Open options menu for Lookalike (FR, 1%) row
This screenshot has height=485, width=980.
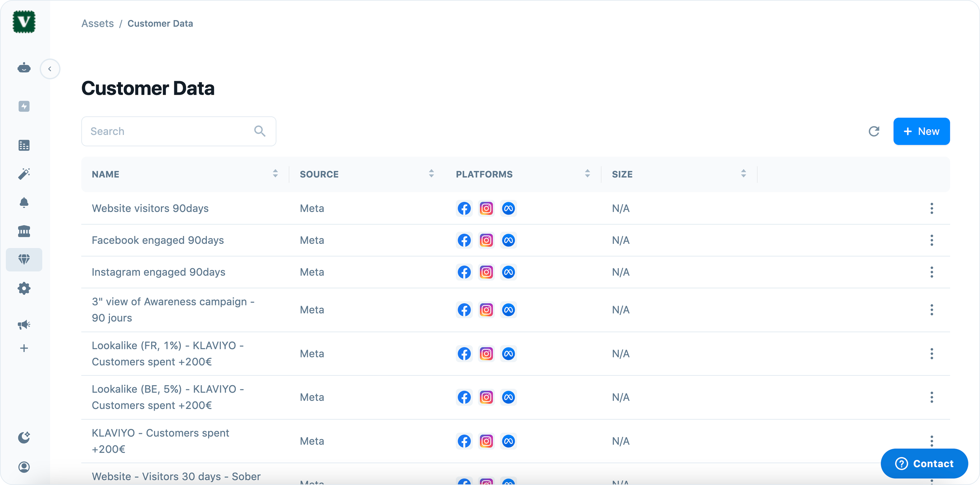[x=932, y=354]
